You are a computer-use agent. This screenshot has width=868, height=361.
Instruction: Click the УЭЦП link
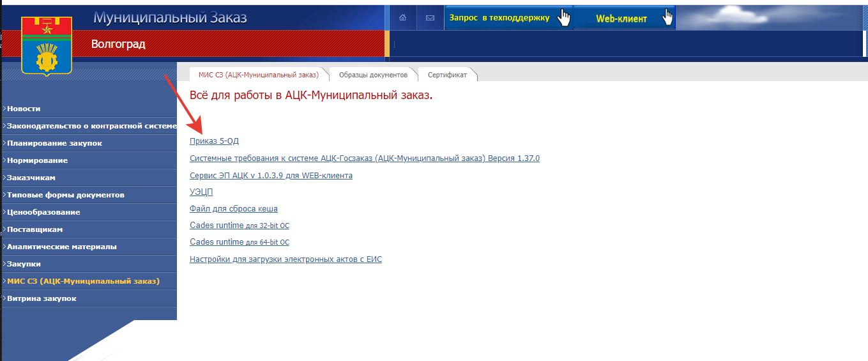coord(201,192)
